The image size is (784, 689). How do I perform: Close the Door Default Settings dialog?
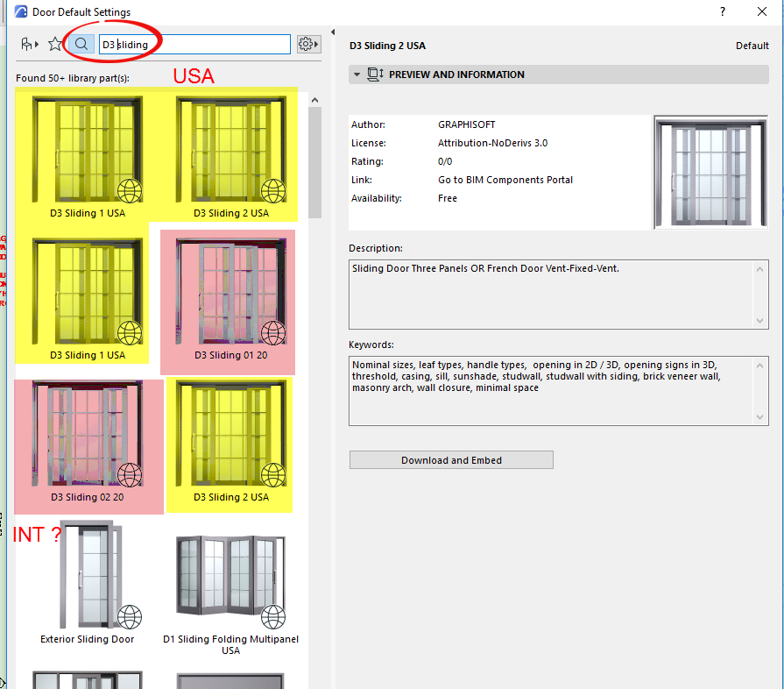(x=762, y=11)
